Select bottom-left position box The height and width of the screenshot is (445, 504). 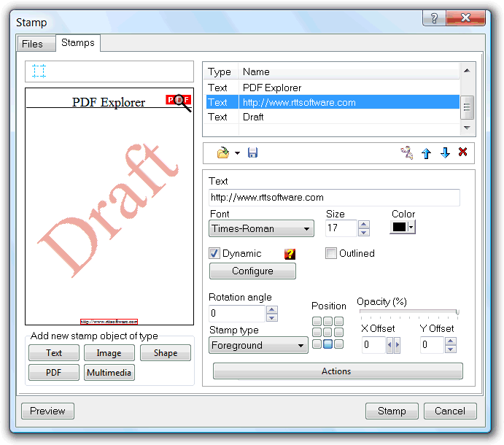[317, 344]
